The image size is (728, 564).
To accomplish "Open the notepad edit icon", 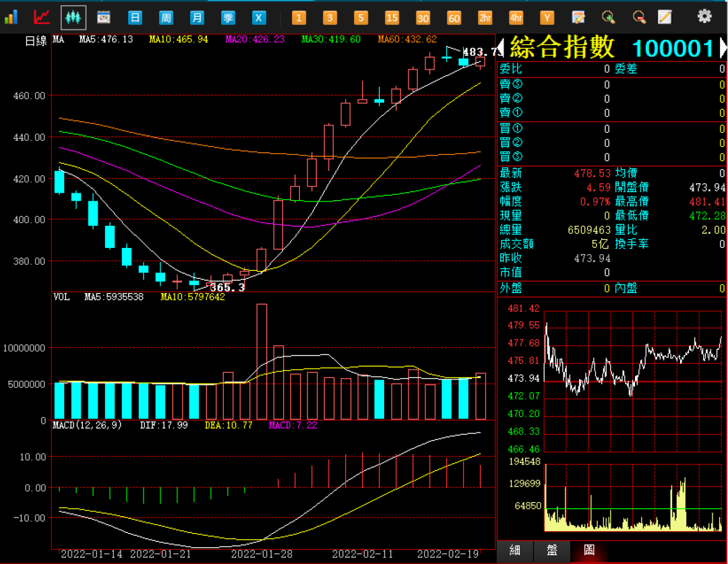I will (665, 18).
